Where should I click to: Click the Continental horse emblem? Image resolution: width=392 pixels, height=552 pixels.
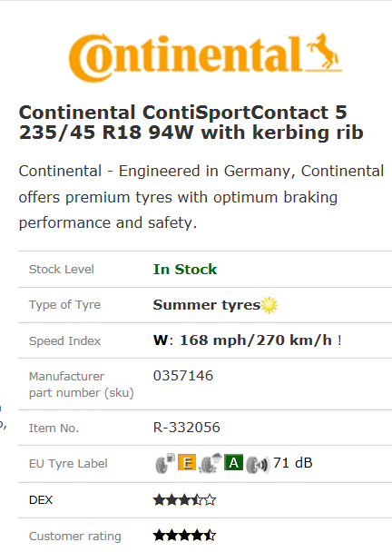[324, 52]
